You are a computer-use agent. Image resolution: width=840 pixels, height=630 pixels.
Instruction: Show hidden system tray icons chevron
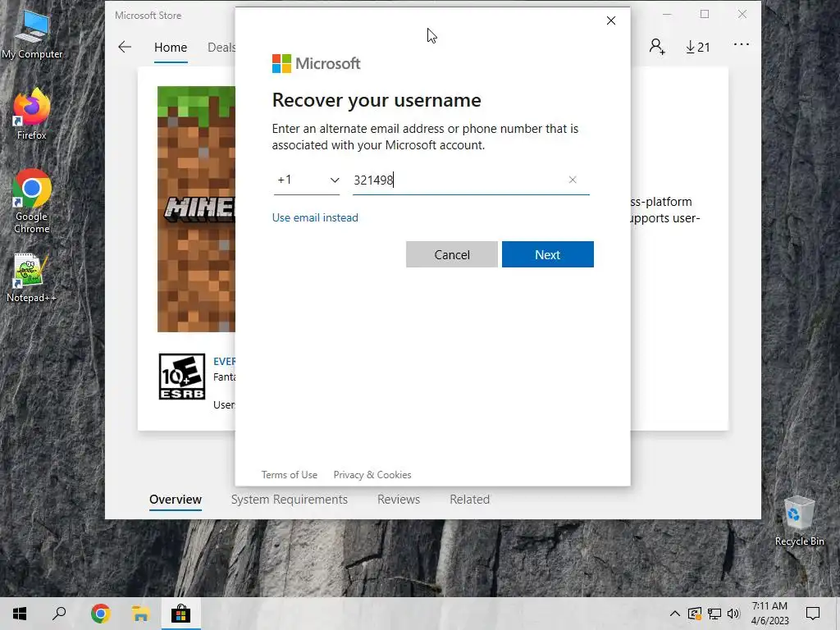(675, 614)
